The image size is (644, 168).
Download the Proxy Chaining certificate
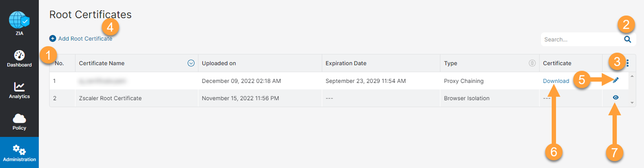[556, 81]
